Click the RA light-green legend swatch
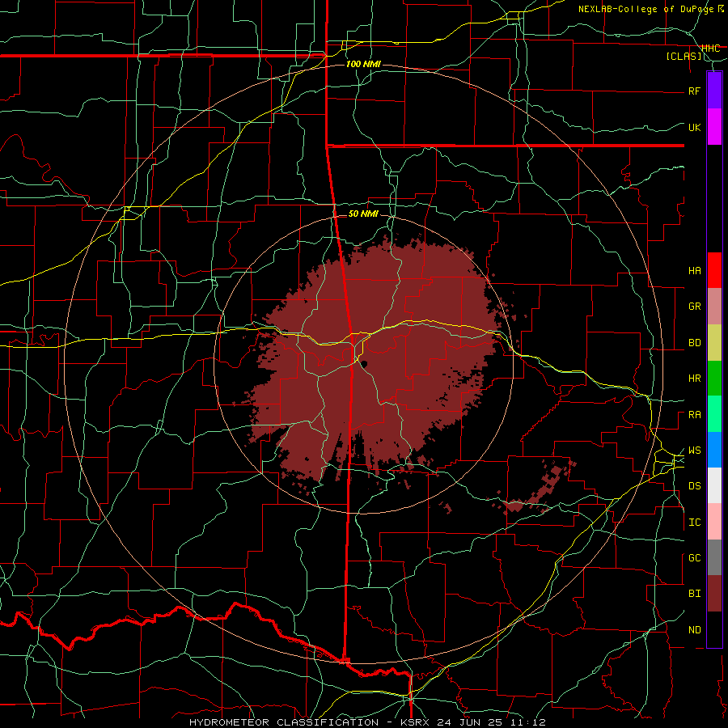The width and height of the screenshot is (728, 728). tap(714, 414)
